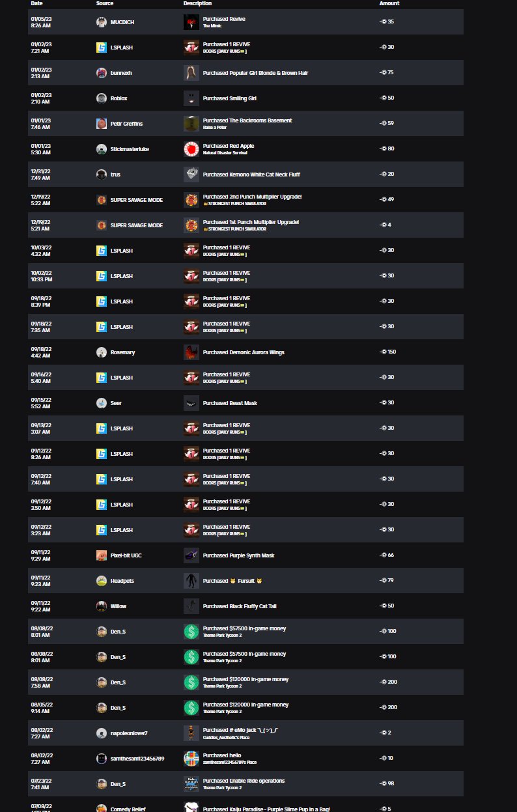Screen dimensions: 517x812
Task: Select The Mimic Revive item thumbnail
Action: click(191, 22)
